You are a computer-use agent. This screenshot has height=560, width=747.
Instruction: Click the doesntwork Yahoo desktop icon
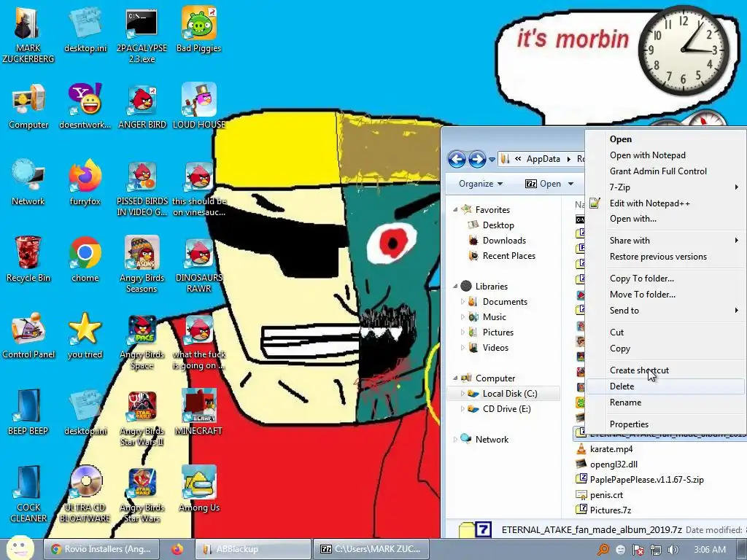pos(85,106)
